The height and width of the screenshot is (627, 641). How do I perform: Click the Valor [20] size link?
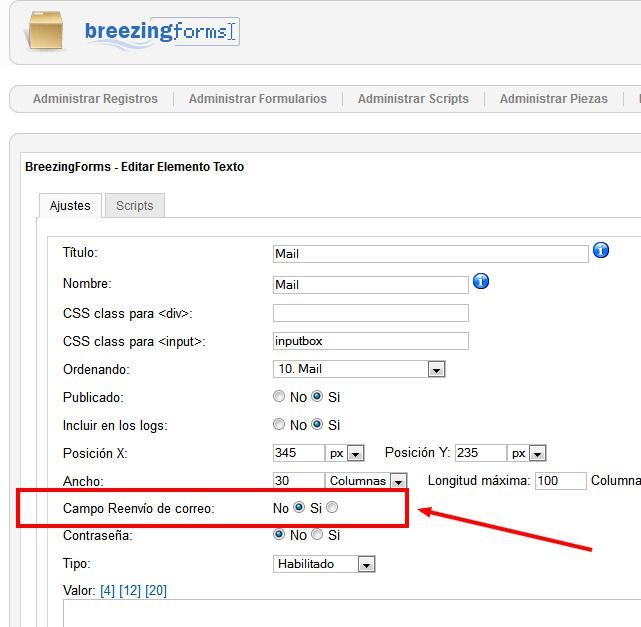pyautogui.click(x=156, y=591)
